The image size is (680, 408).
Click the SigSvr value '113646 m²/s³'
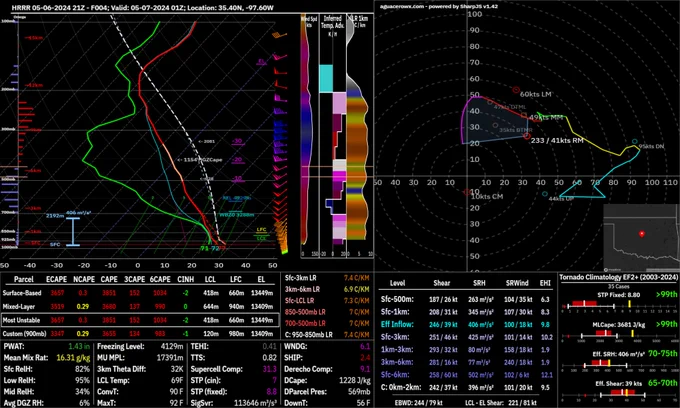pyautogui.click(x=255, y=403)
